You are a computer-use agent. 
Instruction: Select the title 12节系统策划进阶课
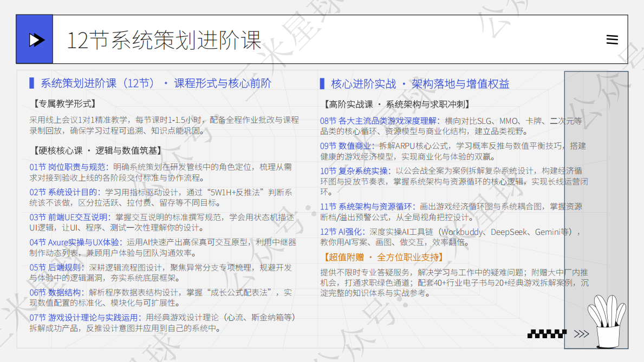164,40
